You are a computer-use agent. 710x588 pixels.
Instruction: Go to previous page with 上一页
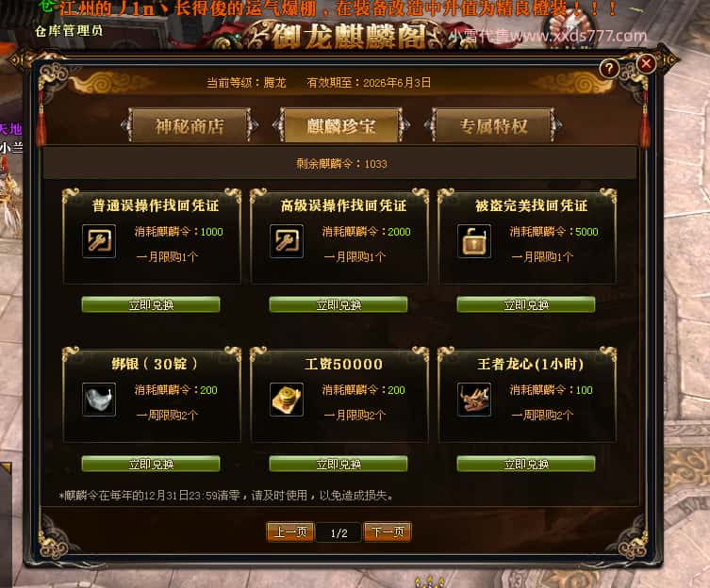[x=290, y=531]
